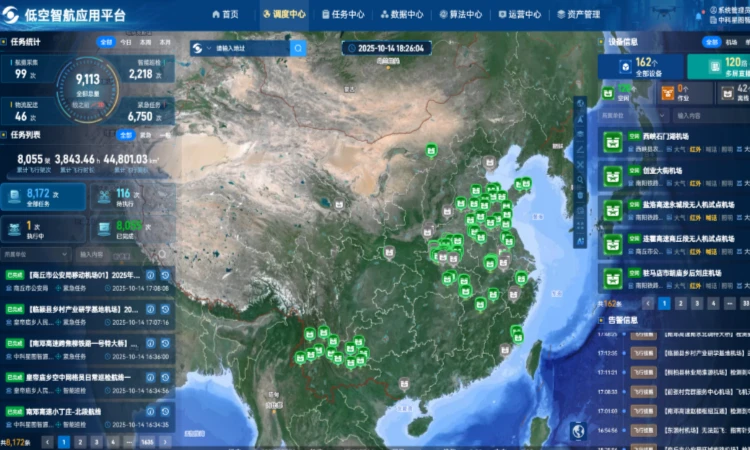The image size is (750, 450).
Task: Select 今日 filter in 任务统计
Action: [126, 42]
